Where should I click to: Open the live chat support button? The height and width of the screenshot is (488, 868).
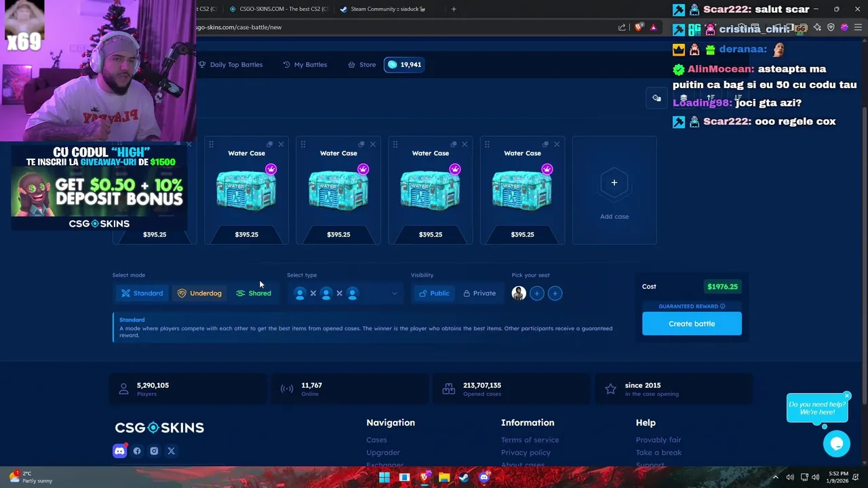click(837, 444)
